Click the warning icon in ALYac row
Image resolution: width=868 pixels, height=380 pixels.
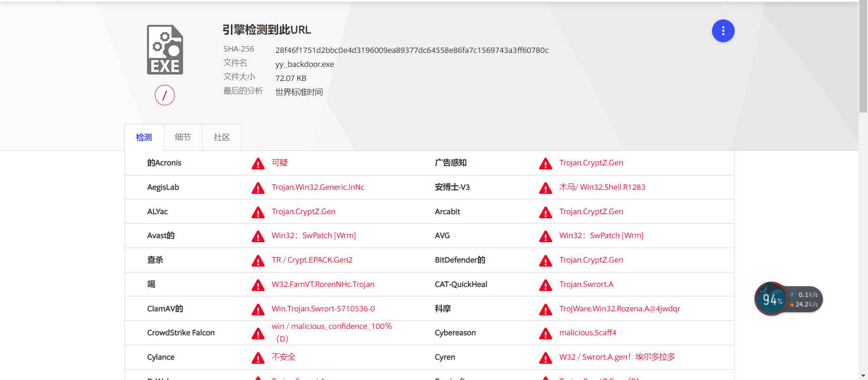258,212
